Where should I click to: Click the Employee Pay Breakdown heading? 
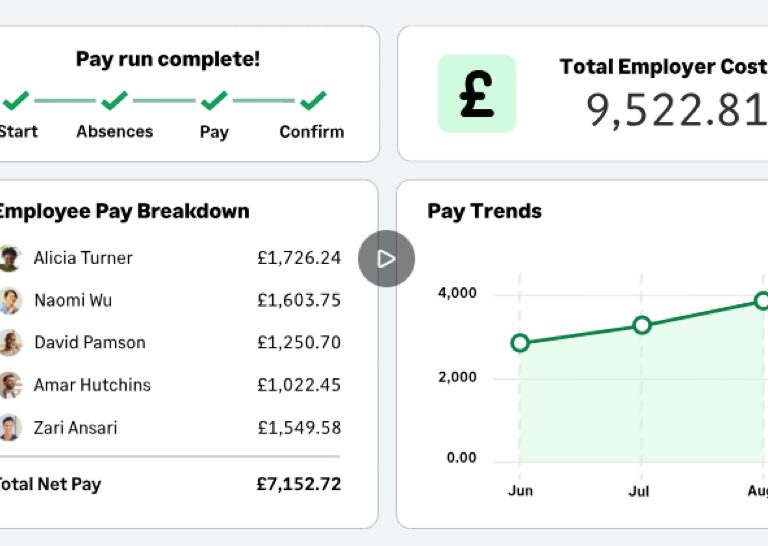click(123, 211)
